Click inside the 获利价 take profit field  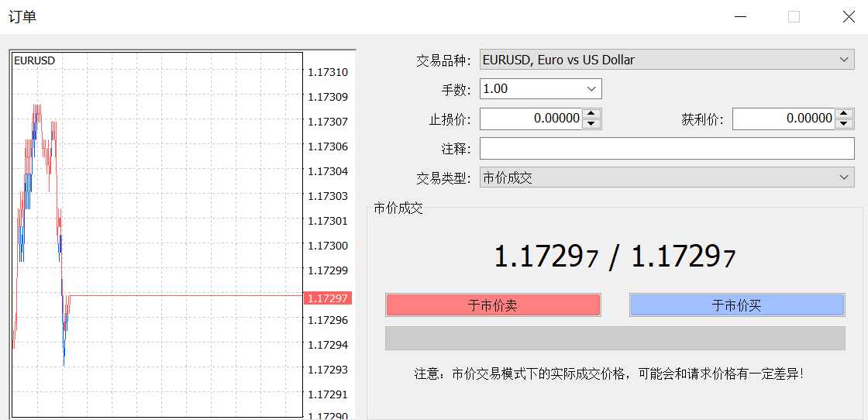(784, 119)
